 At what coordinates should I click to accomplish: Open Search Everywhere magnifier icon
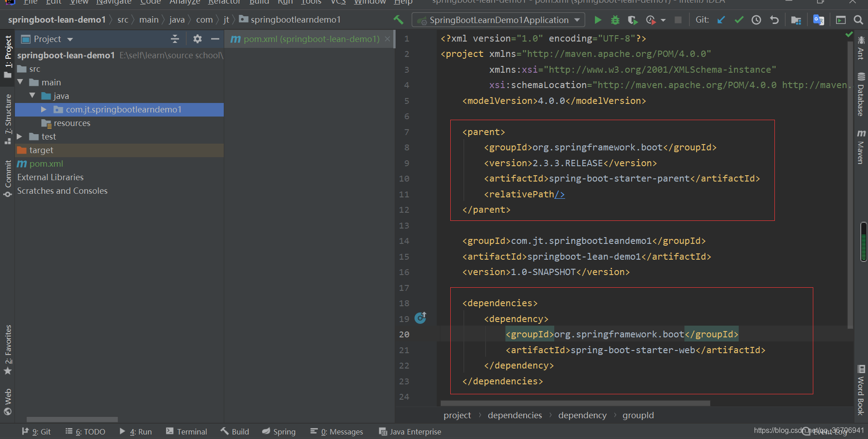click(858, 20)
